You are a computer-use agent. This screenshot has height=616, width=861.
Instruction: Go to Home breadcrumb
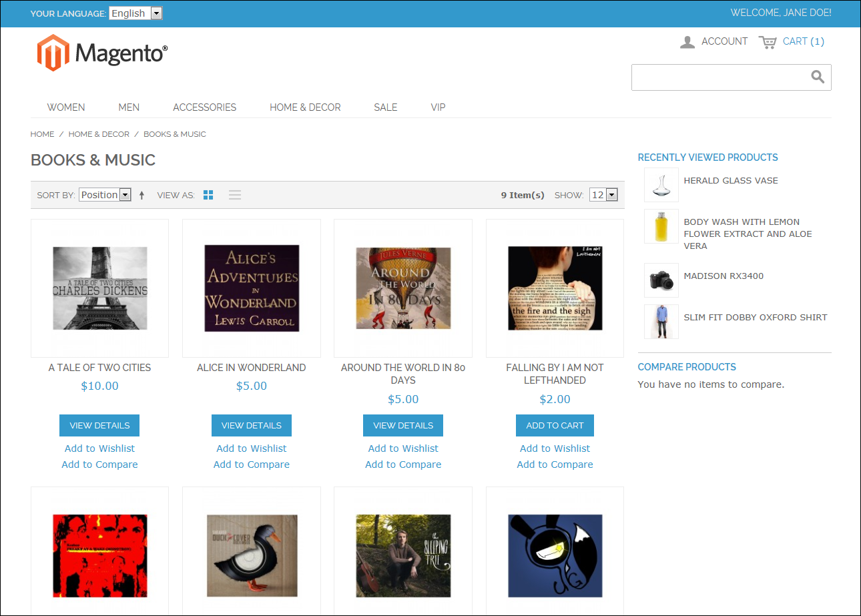(x=42, y=134)
